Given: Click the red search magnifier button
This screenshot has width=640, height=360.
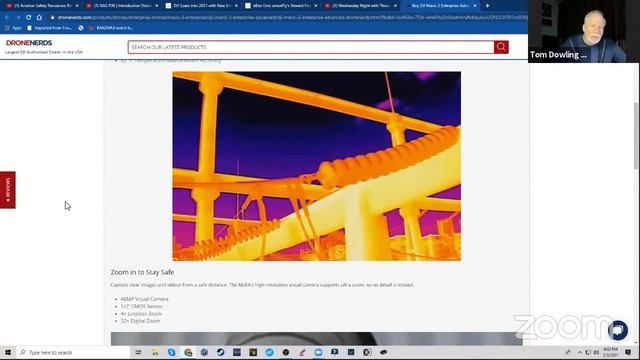Looking at the screenshot, I should coord(501,47).
